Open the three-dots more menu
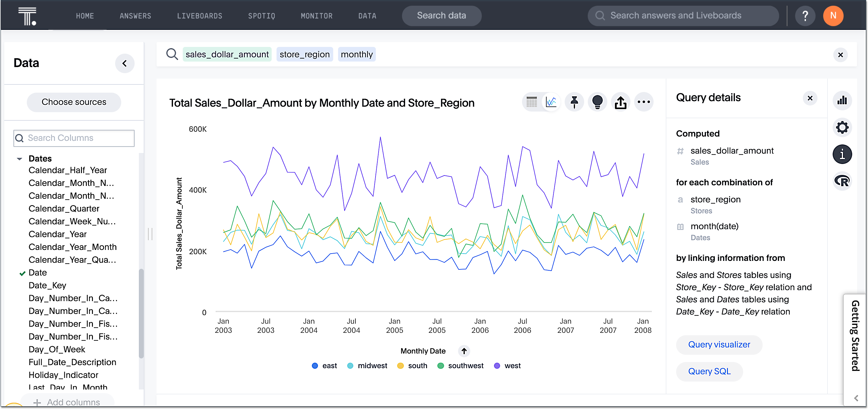This screenshot has height=409, width=868. [644, 102]
